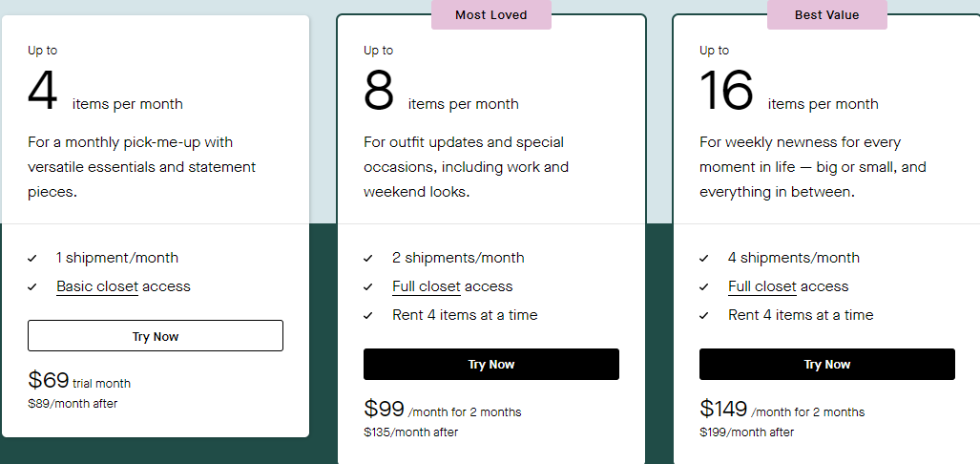Click Rent 4 items checkmark in 16-item plan

point(704,315)
